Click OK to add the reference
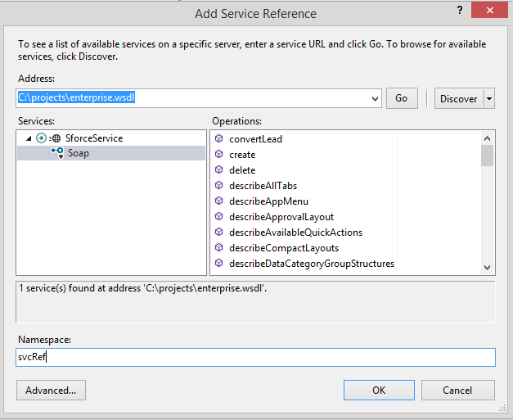 379,391
